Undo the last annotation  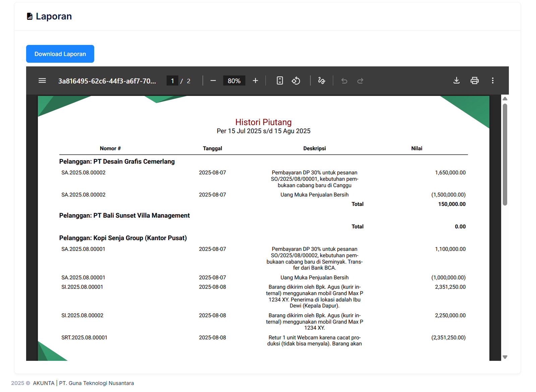point(344,81)
